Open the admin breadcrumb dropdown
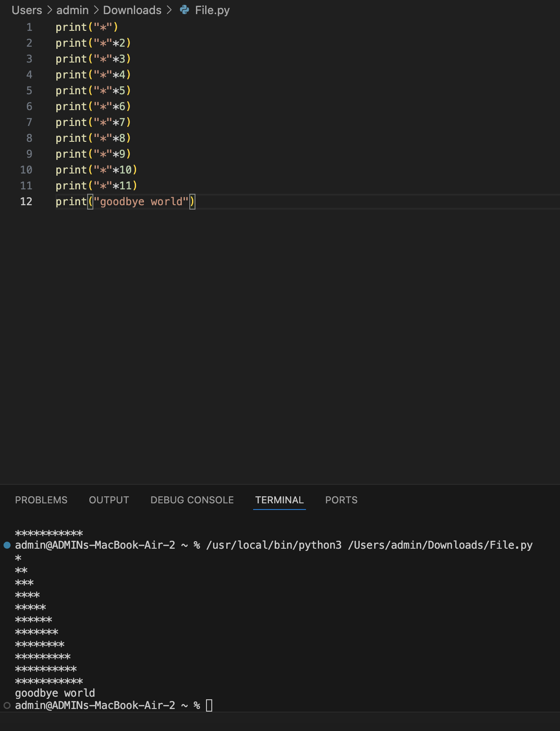The image size is (560, 731). click(x=72, y=10)
